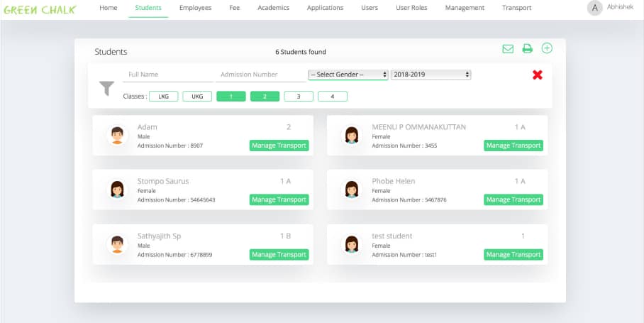
Task: Open the 2018-2019 academic year dropdown
Action: coord(431,75)
